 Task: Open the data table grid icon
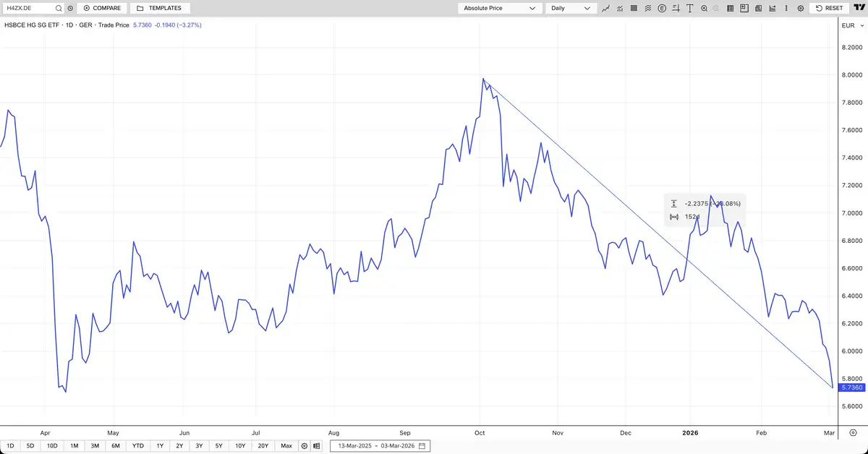(x=730, y=8)
